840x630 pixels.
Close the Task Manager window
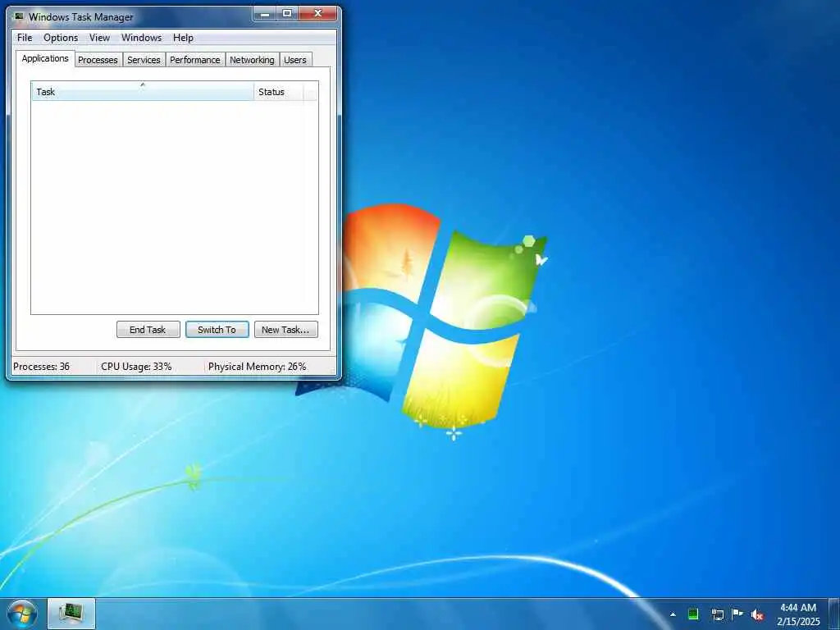(317, 14)
